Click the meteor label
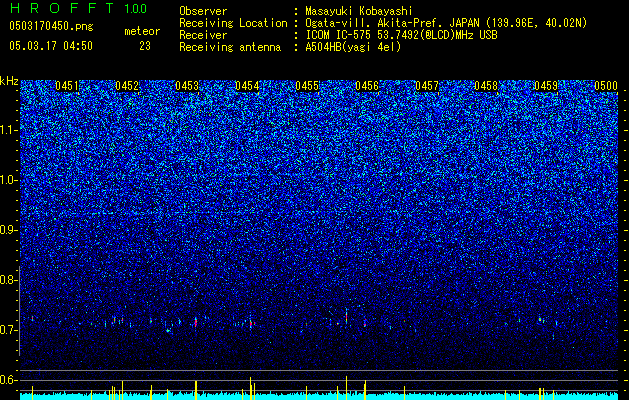 142,31
